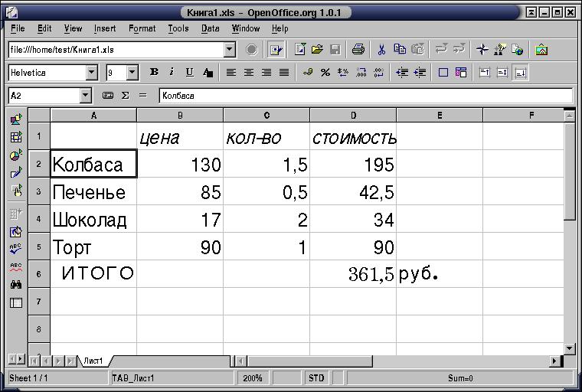This screenshot has width=582, height=392.
Task: Click the column D header
Action: click(x=353, y=116)
